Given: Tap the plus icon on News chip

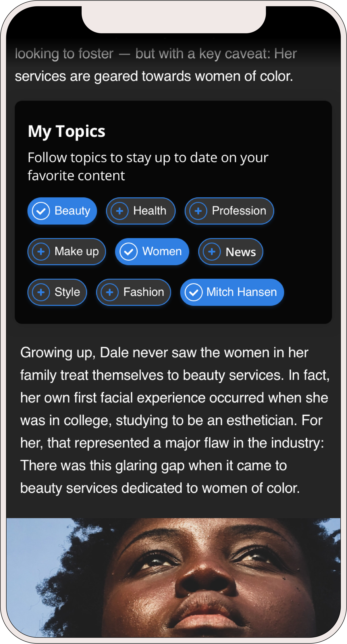Looking at the screenshot, I should pyautogui.click(x=212, y=252).
